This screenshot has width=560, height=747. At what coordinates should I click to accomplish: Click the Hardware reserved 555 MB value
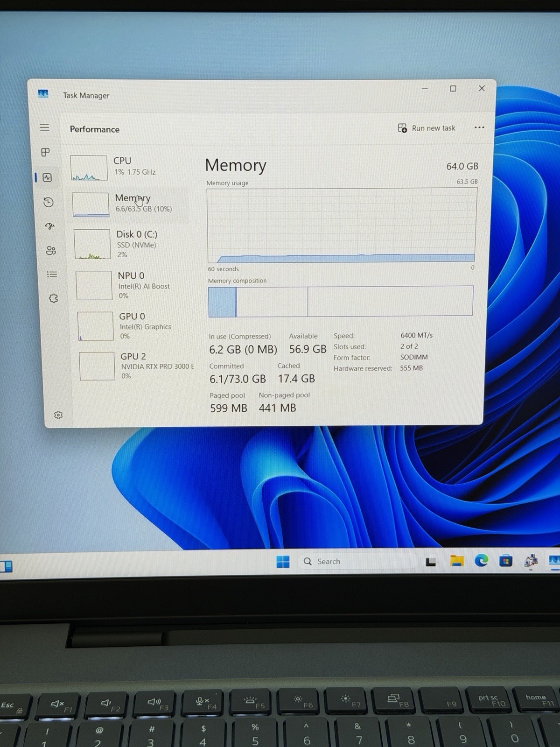tap(411, 368)
